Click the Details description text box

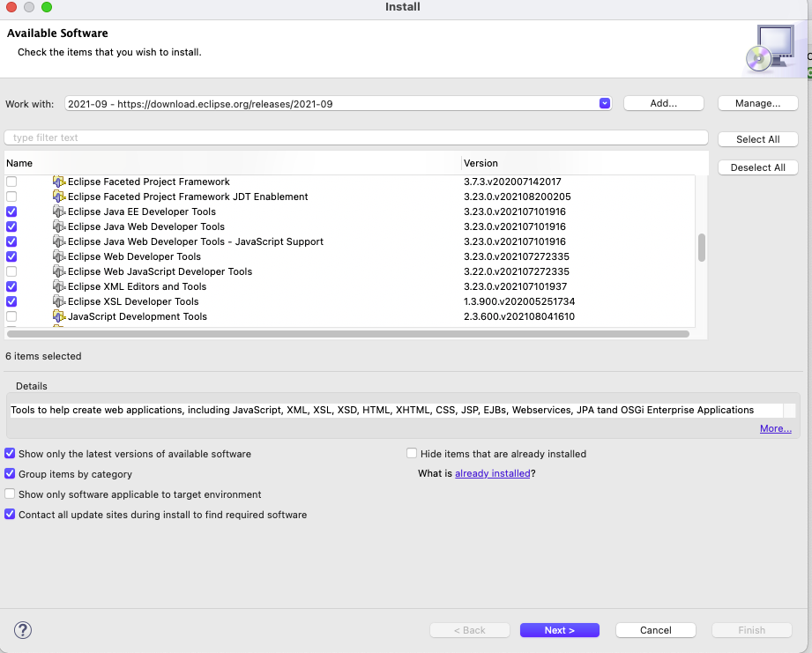coord(397,411)
